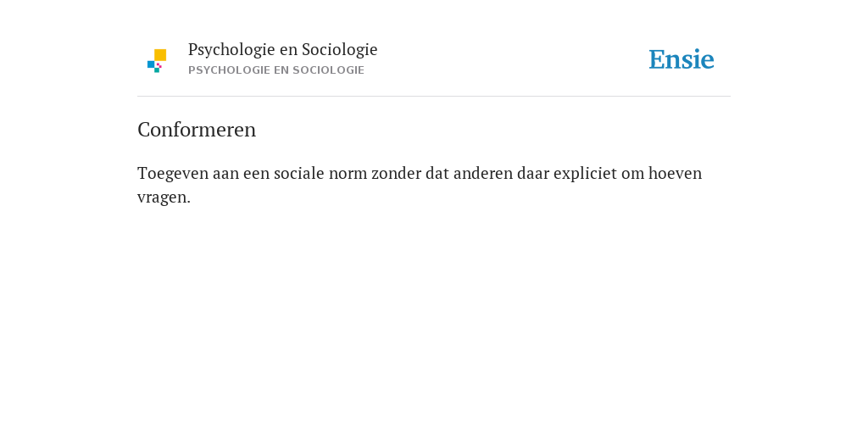Click the word Toegeven in the definition
This screenshot has height=434, width=868.
pos(173,173)
